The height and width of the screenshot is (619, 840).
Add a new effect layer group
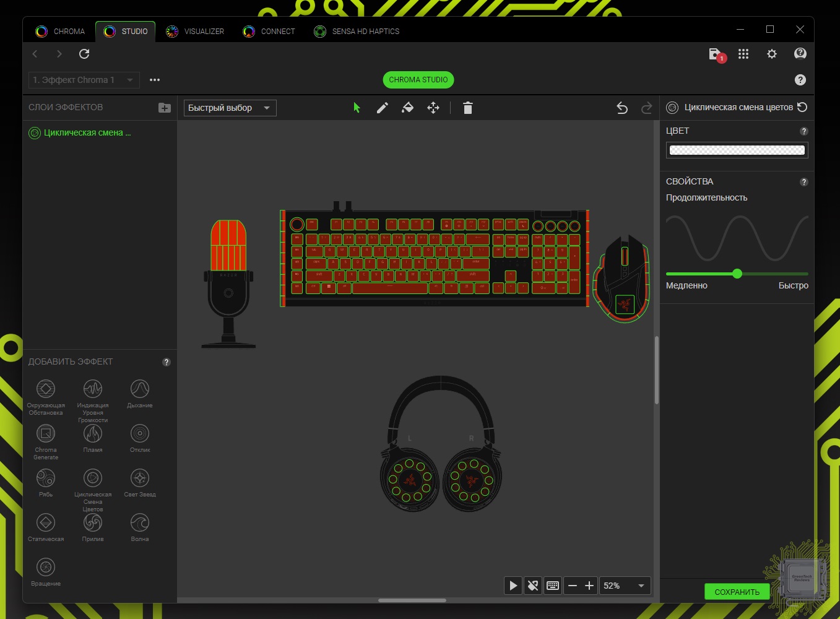coord(164,108)
